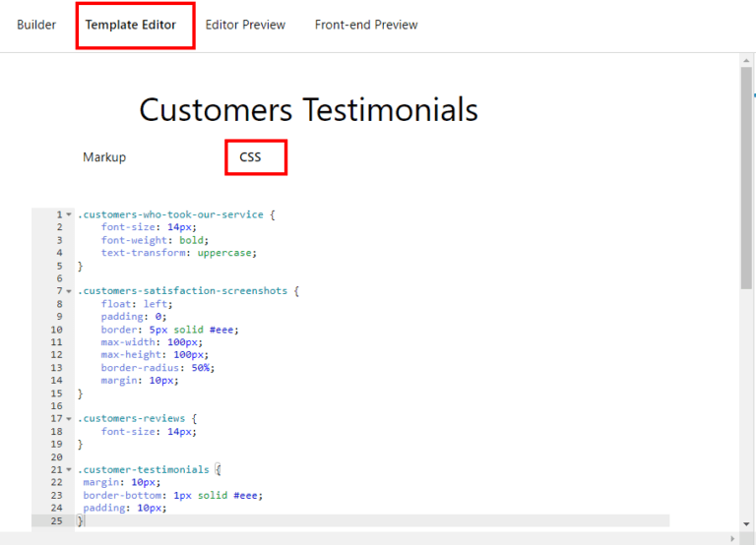Place cursor on the font-weight: bold line
The height and width of the screenshot is (545, 756).
click(x=155, y=240)
